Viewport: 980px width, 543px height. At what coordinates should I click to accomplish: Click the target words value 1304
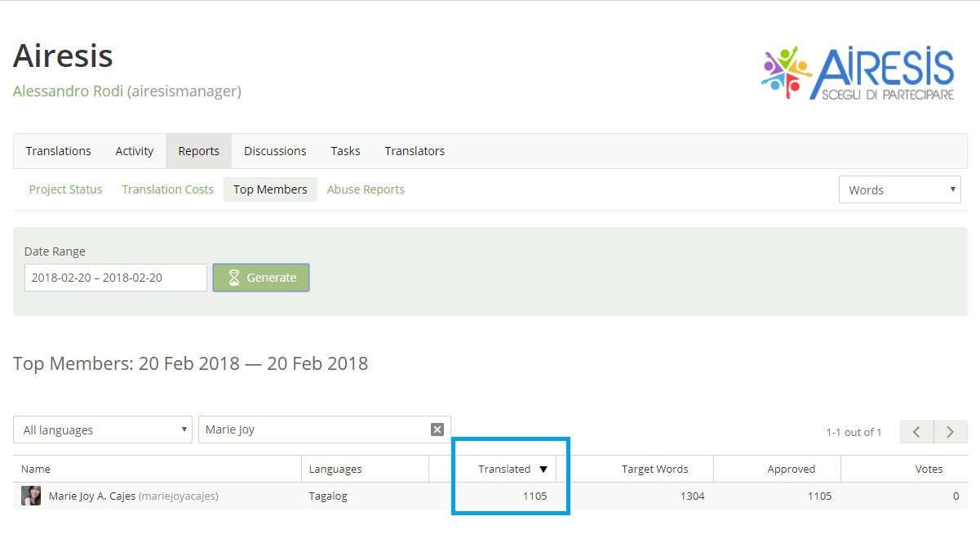[x=693, y=496]
